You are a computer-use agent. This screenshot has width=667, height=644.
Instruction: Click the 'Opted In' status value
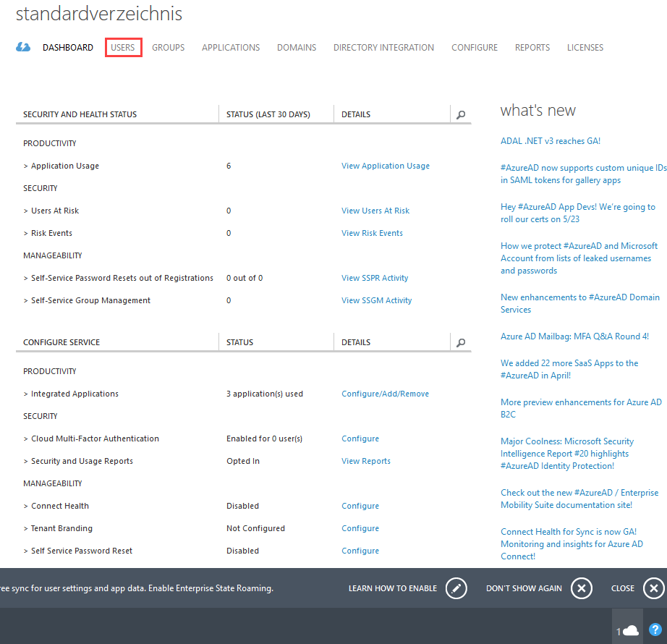[x=243, y=461]
